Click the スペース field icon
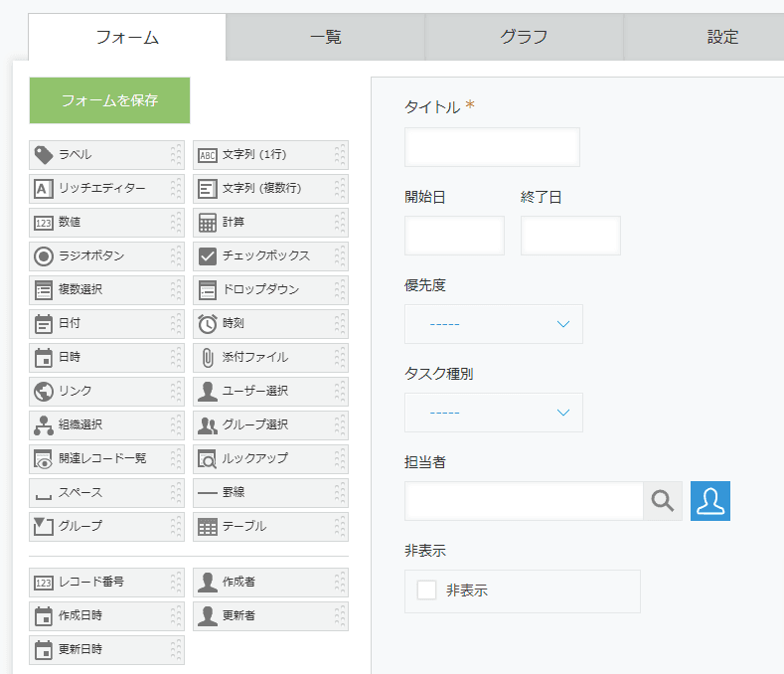 click(x=44, y=496)
